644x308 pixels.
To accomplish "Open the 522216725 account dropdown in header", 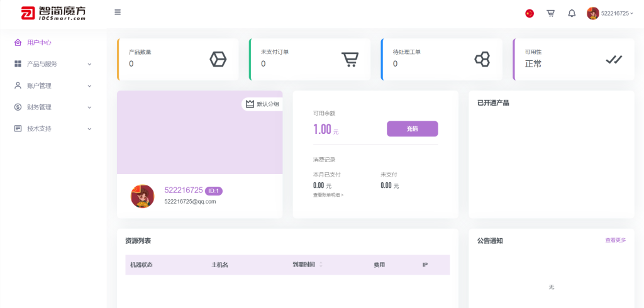I will tap(617, 14).
